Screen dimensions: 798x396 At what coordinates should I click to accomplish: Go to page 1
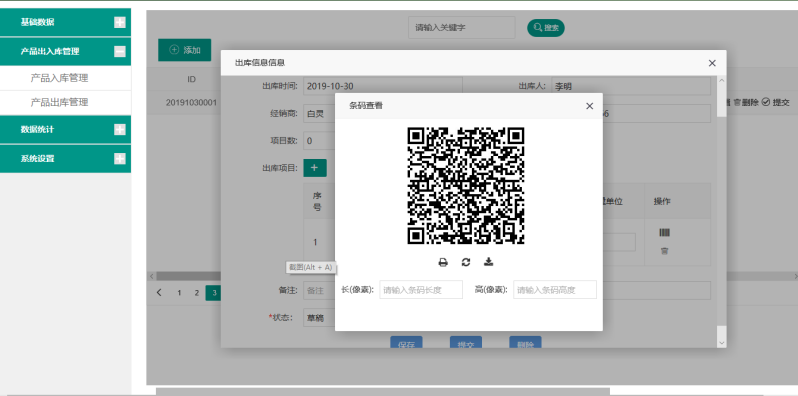pyautogui.click(x=179, y=293)
